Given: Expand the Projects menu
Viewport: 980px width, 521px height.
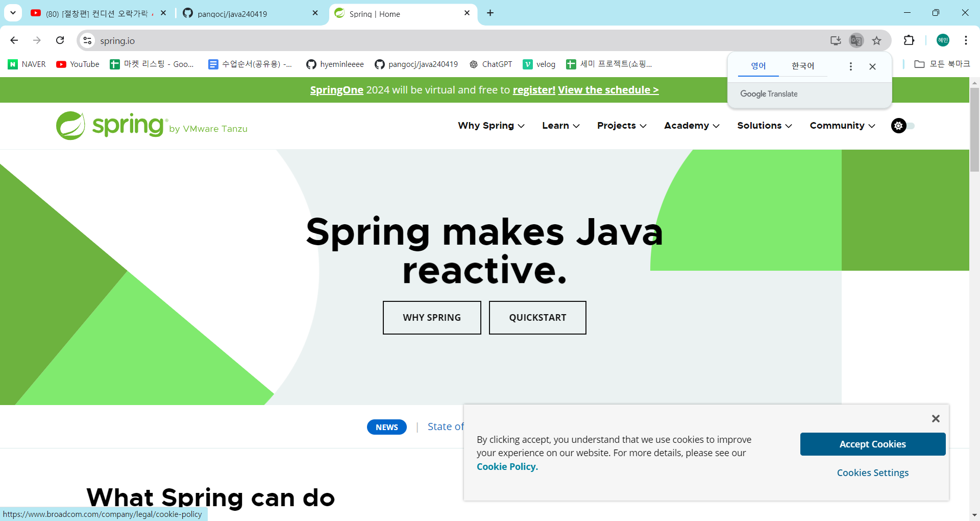Looking at the screenshot, I should coord(622,126).
